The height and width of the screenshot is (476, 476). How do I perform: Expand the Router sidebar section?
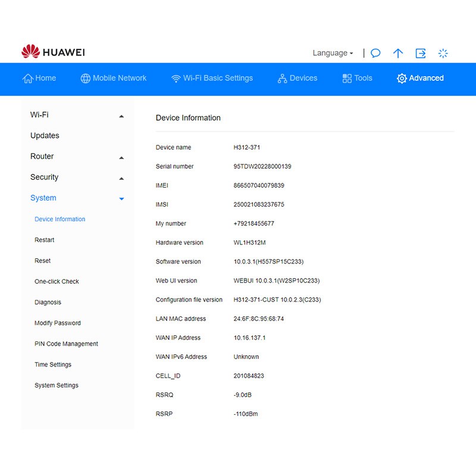(121, 158)
